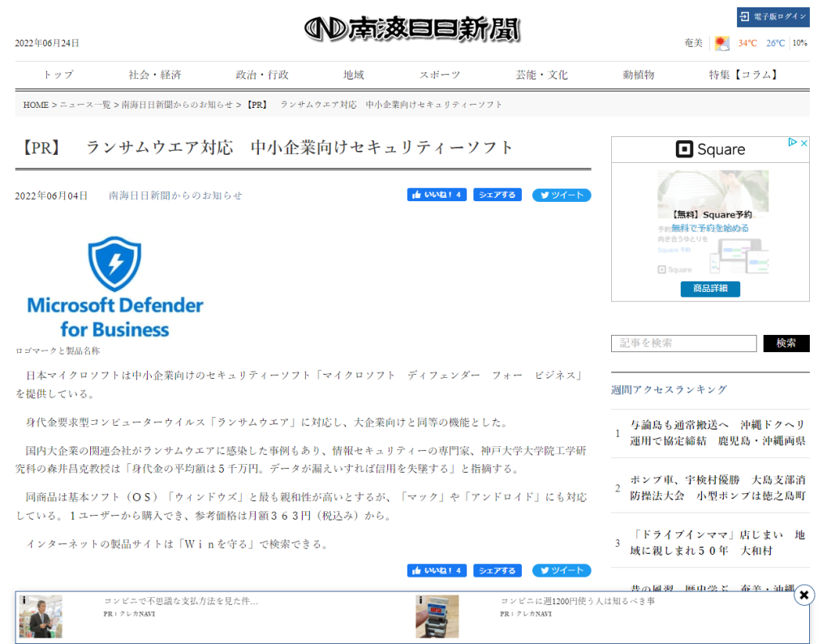This screenshot has height=644, width=831.
Task: Click the top ツイート button
Action: (562, 195)
